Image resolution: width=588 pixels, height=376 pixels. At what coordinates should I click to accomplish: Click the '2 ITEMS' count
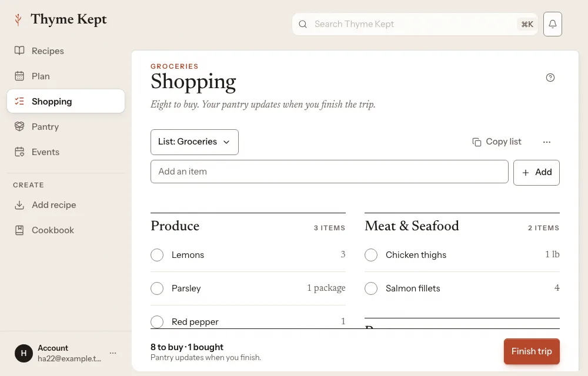coord(543,228)
